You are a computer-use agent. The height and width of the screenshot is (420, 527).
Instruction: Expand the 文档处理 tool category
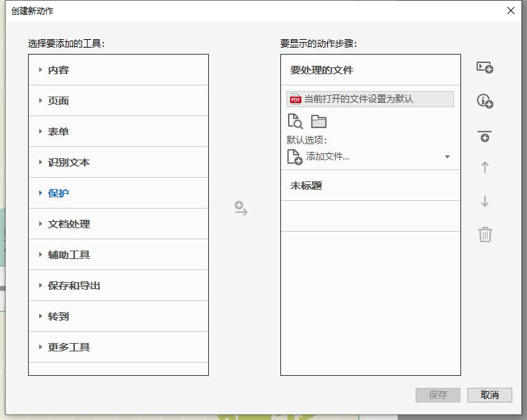pyautogui.click(x=118, y=224)
